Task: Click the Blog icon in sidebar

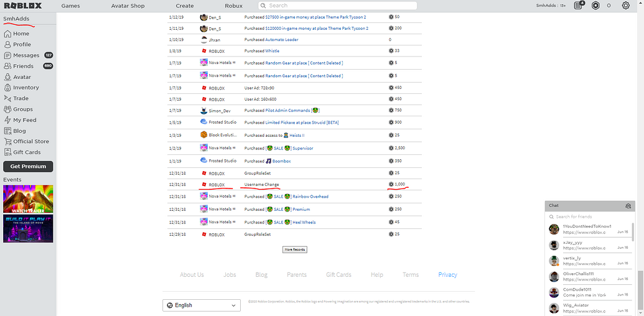Action: point(7,131)
